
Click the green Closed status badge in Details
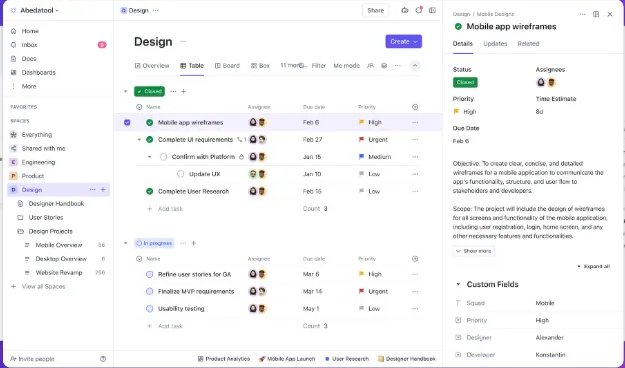tap(465, 83)
